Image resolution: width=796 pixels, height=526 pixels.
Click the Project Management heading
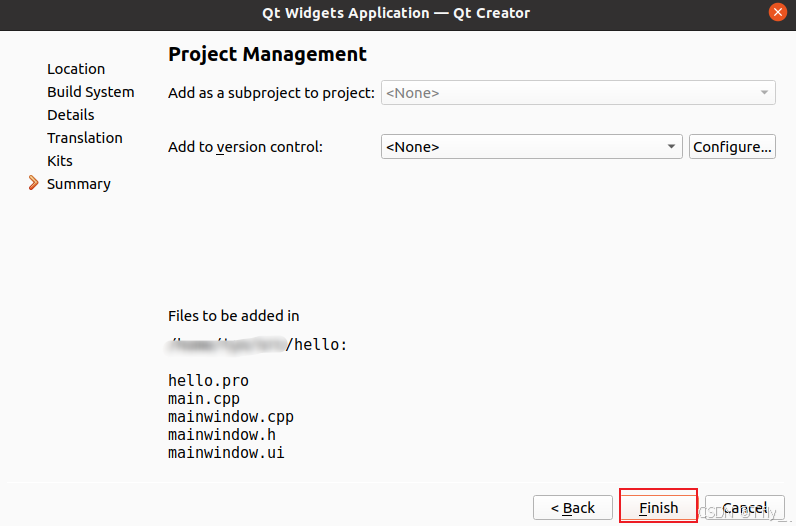tap(268, 54)
